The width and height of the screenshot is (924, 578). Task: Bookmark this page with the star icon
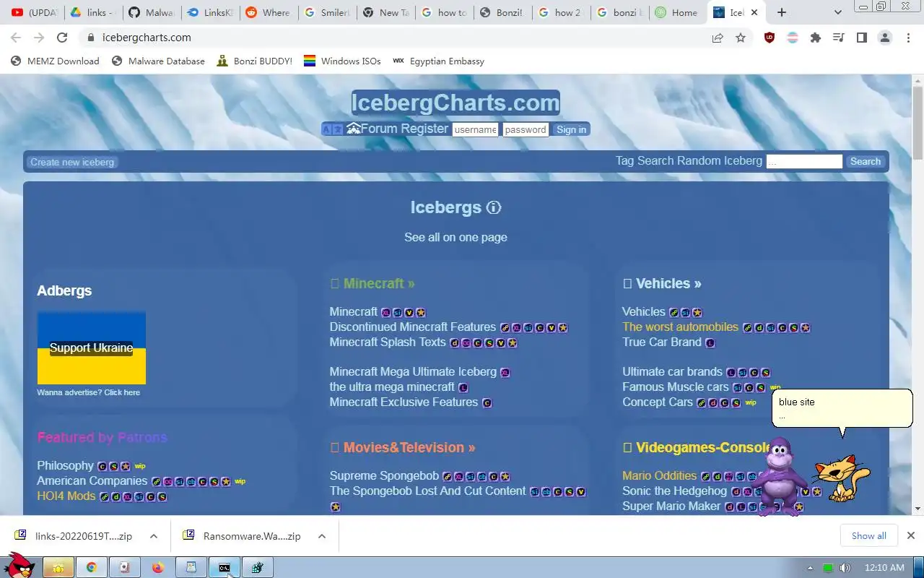(x=741, y=38)
